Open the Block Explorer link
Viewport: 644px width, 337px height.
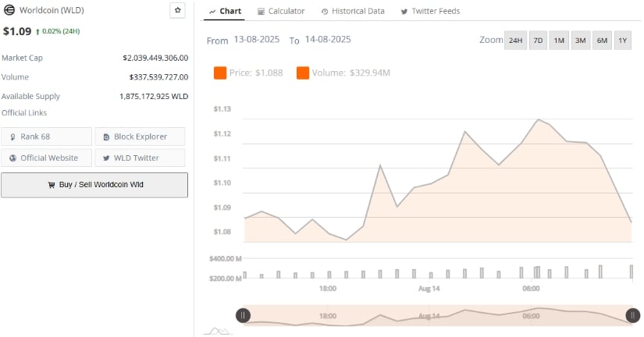pos(140,137)
